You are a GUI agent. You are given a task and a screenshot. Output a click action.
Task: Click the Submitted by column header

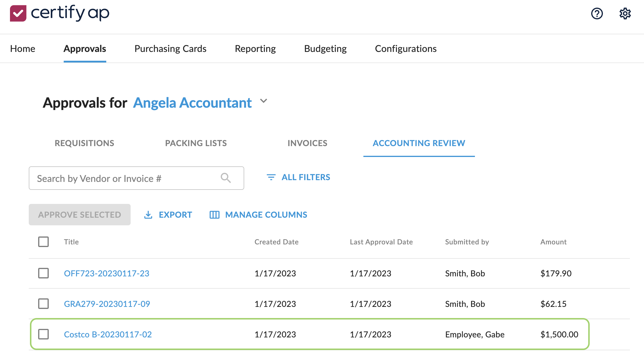coord(467,242)
